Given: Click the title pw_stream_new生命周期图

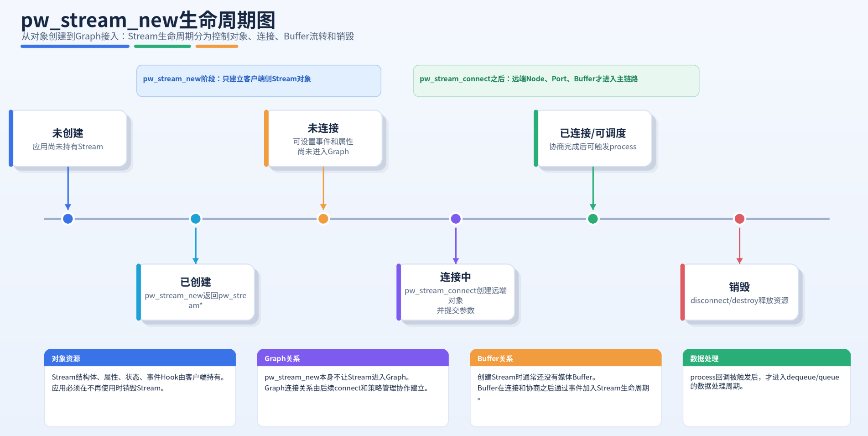Looking at the screenshot, I should click(x=148, y=21).
